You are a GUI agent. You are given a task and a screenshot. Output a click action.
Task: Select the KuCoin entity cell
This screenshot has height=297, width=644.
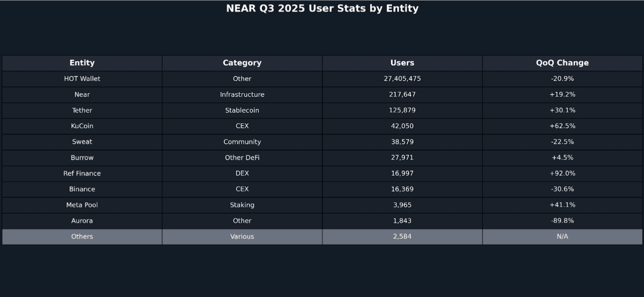(x=82, y=126)
